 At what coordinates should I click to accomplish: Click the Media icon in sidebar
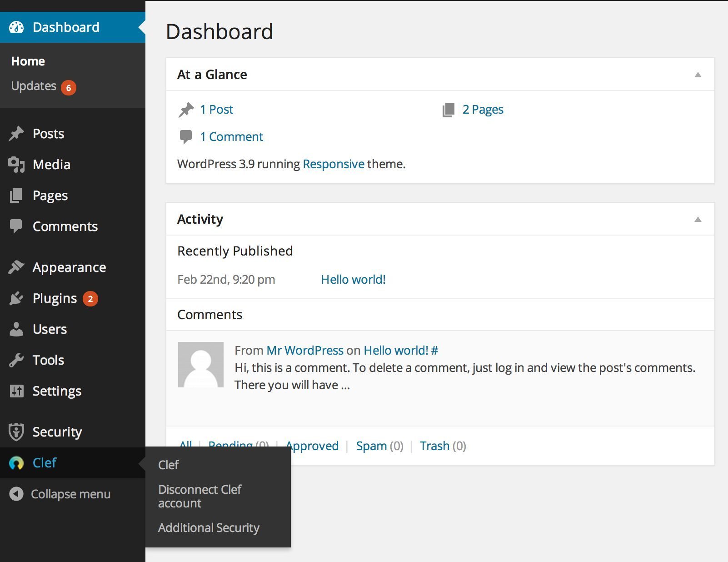(x=16, y=165)
